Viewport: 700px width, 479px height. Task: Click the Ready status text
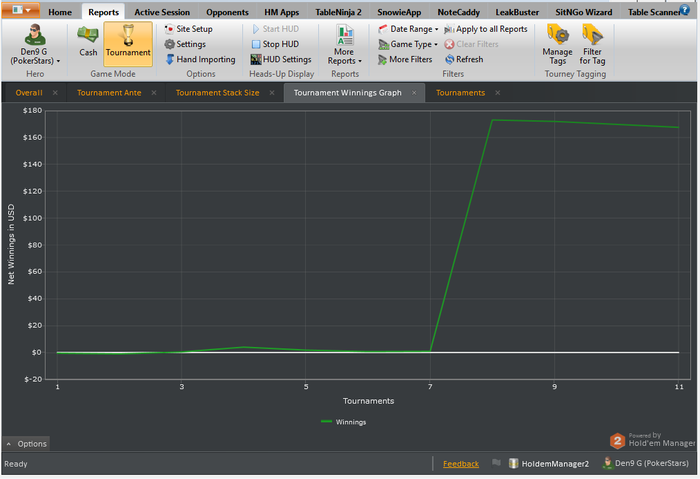16,464
